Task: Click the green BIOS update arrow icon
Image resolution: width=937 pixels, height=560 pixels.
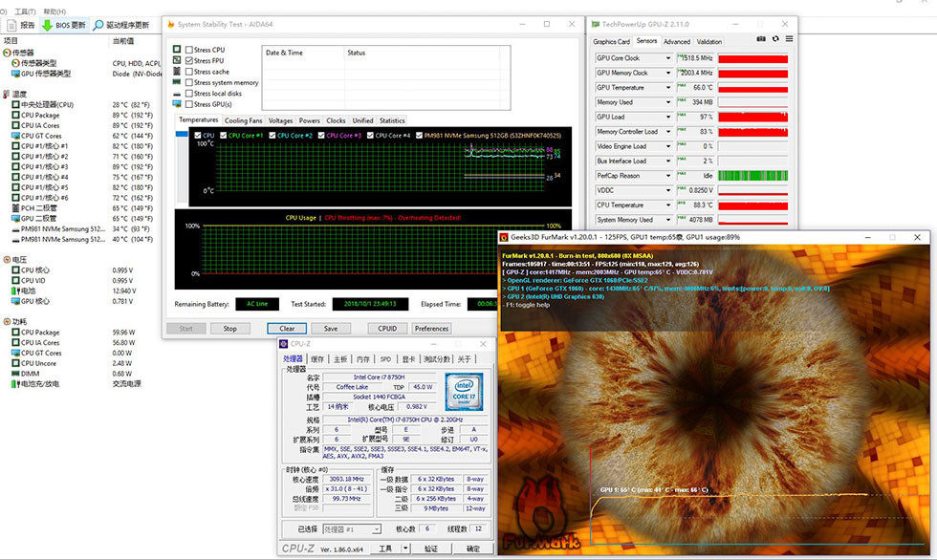Action: point(47,25)
